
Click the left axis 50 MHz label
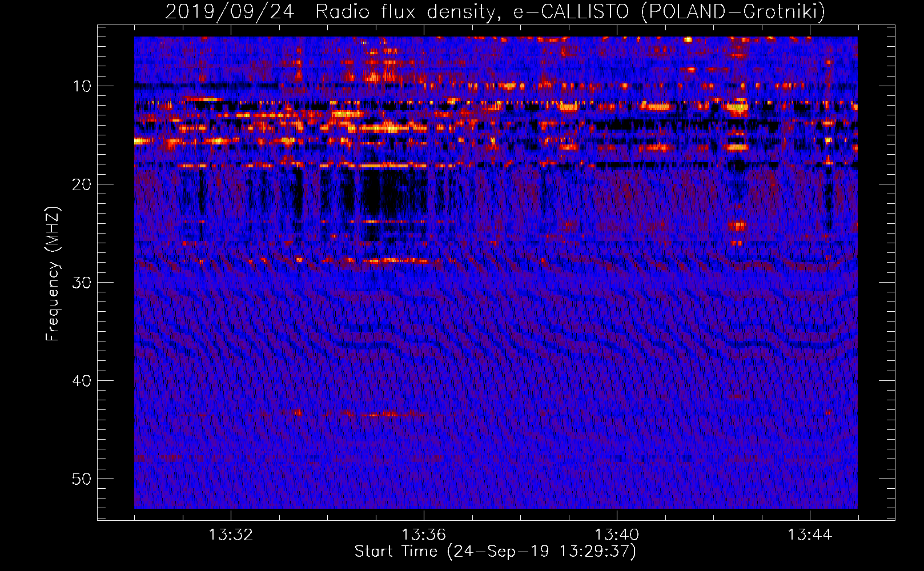82,479
